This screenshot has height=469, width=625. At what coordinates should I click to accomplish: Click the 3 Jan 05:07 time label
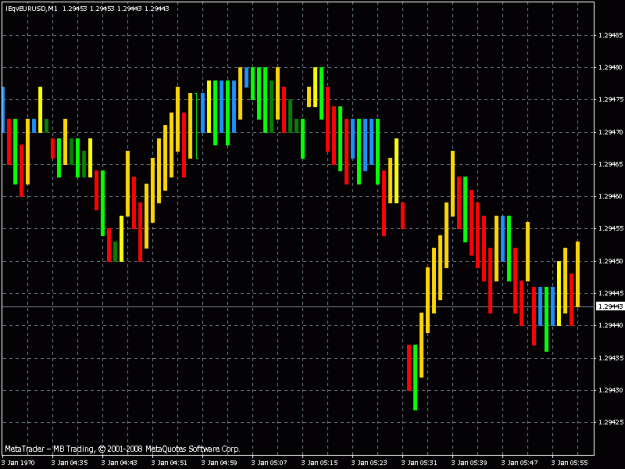click(x=269, y=463)
